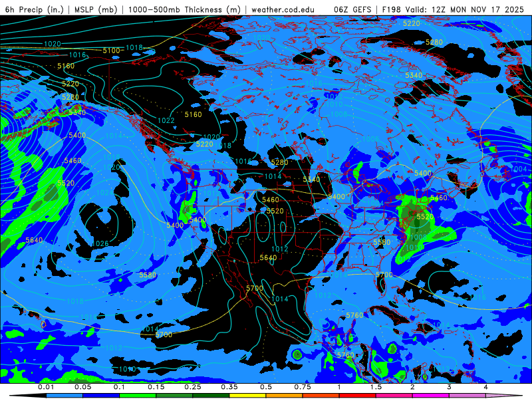Click the 'F198' forecast hour label

click(x=391, y=9)
